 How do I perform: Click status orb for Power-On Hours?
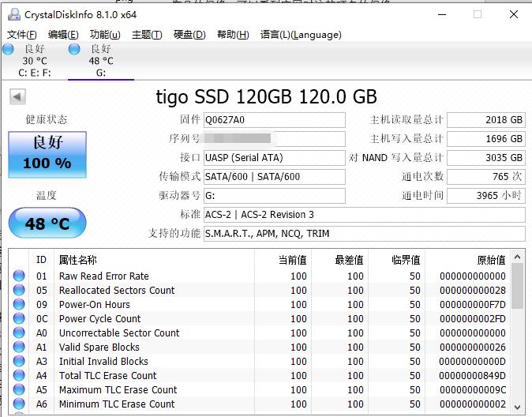19,304
